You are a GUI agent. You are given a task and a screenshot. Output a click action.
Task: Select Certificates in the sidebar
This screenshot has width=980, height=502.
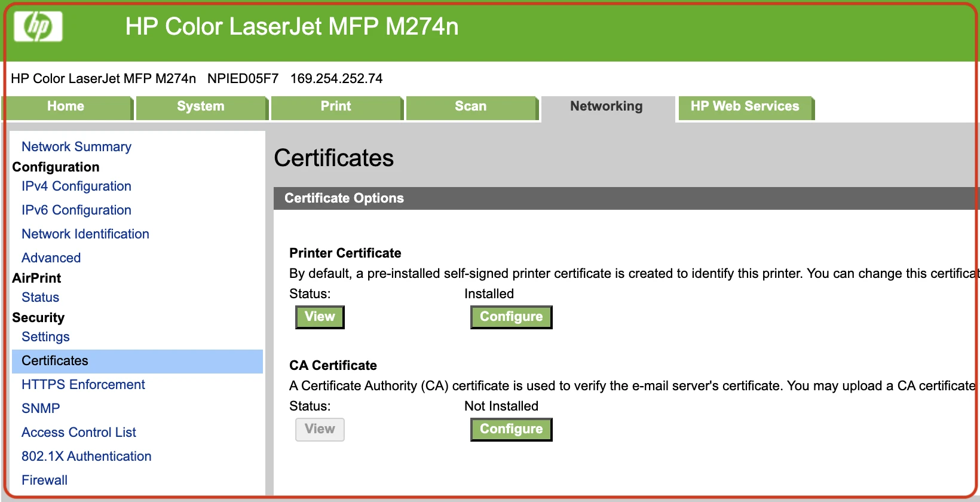(137, 361)
